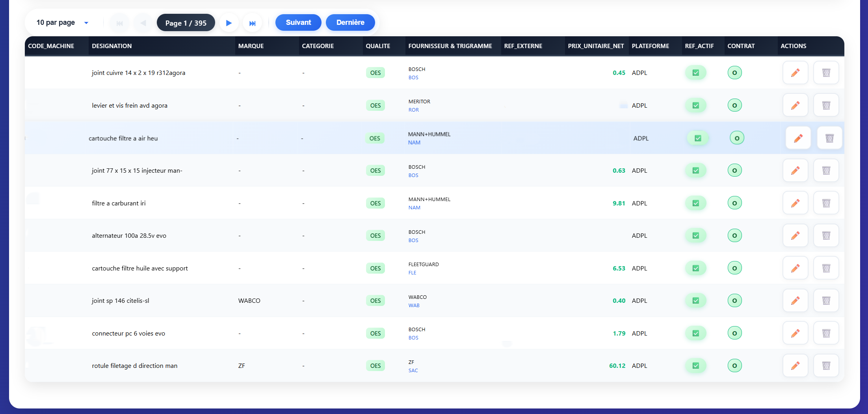Viewport: 868px width, 414px height.
Task: Delete the filtre a carburant iri row
Action: [x=826, y=203]
